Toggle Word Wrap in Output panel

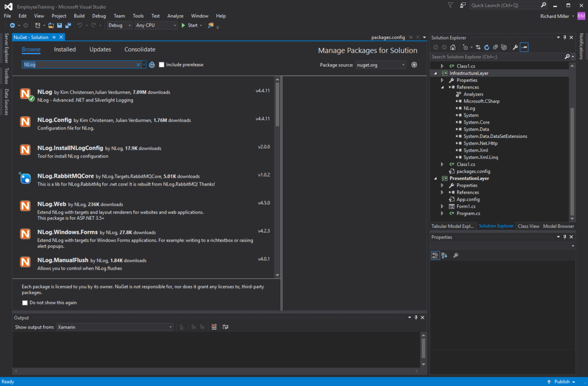[226, 327]
